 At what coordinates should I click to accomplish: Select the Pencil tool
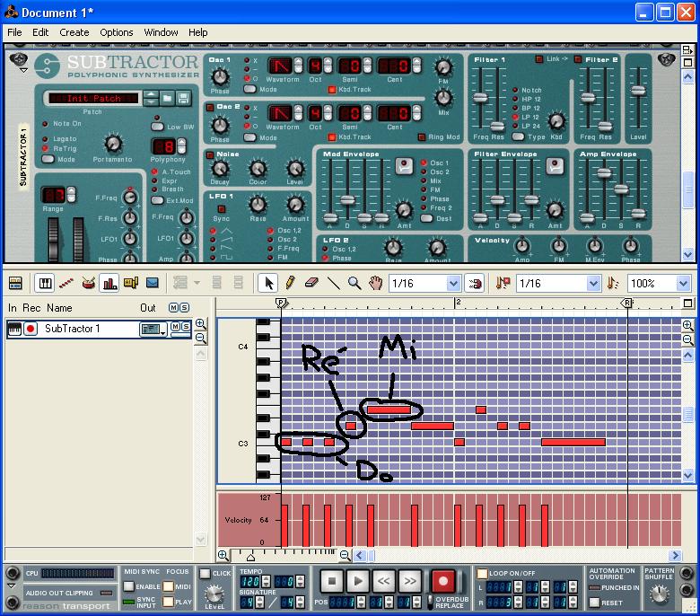[290, 283]
